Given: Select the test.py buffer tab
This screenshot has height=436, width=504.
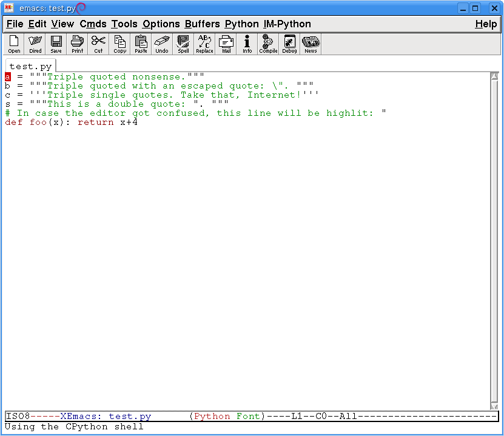Looking at the screenshot, I should [30, 66].
